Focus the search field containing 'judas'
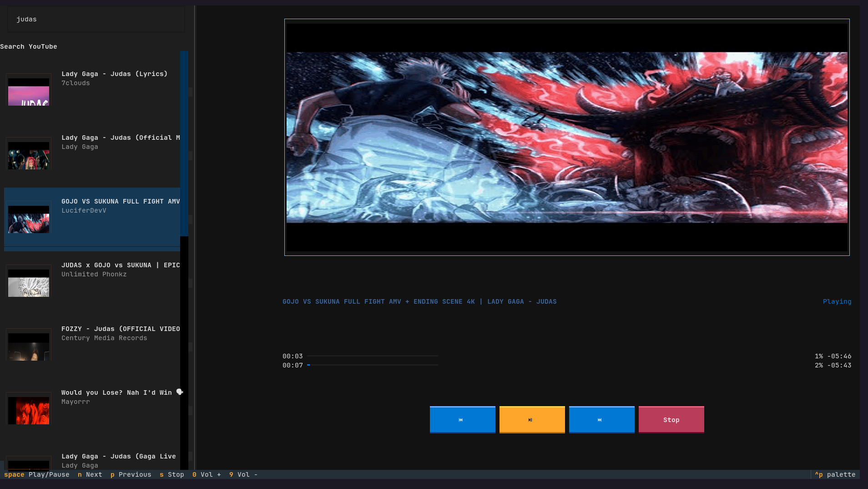The height and width of the screenshot is (489, 868). click(96, 19)
